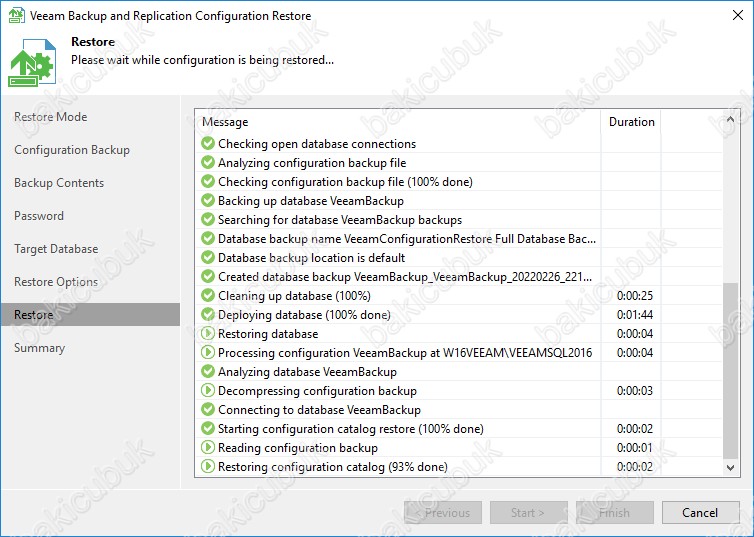Click the Message column header

click(398, 122)
